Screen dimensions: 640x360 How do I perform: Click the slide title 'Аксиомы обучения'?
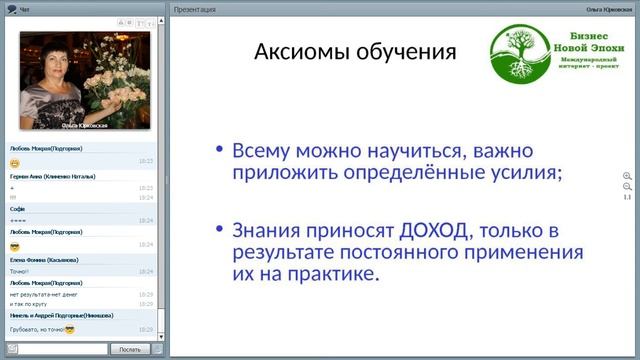click(355, 52)
